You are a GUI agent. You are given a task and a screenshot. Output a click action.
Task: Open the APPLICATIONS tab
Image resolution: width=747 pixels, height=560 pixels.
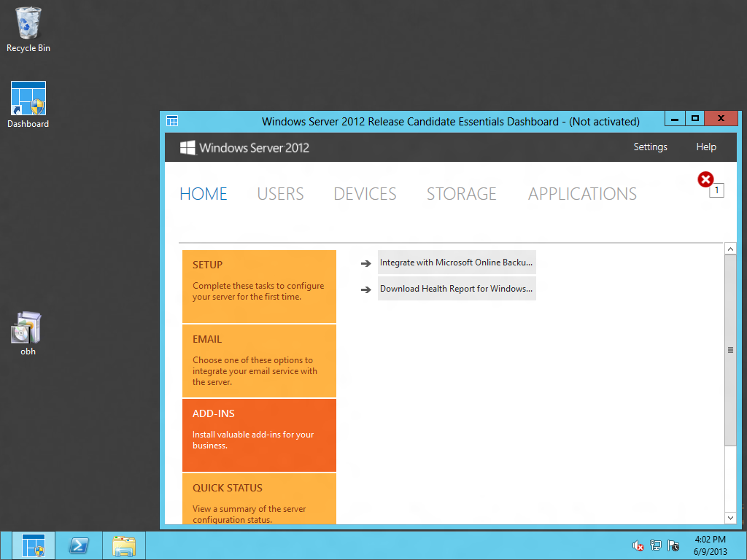pyautogui.click(x=582, y=194)
